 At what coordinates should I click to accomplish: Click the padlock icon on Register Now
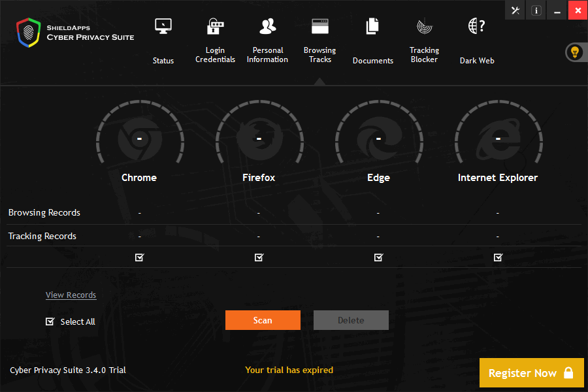pos(568,373)
